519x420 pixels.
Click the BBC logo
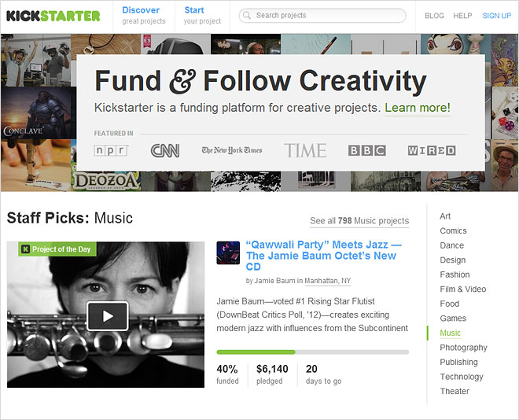pyautogui.click(x=366, y=150)
